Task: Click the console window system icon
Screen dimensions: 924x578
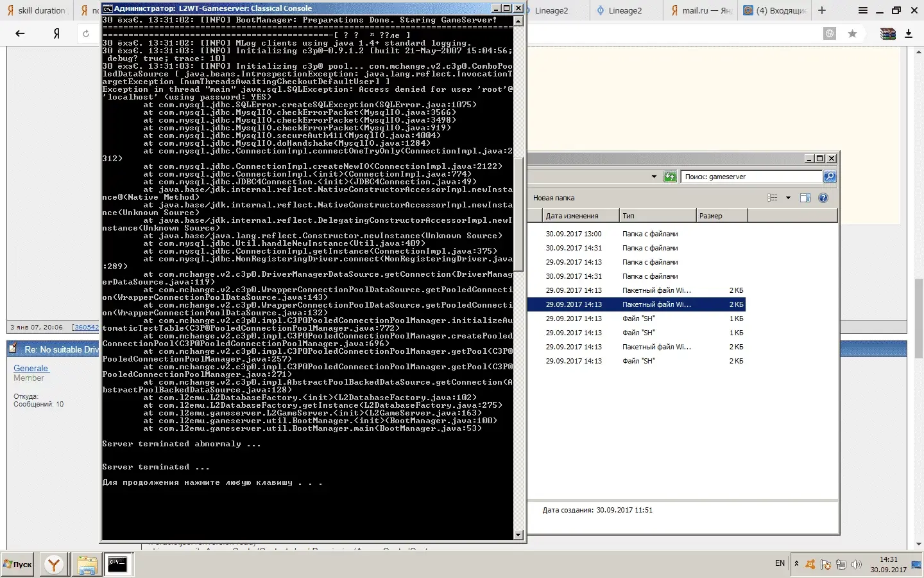Action: 108,8
